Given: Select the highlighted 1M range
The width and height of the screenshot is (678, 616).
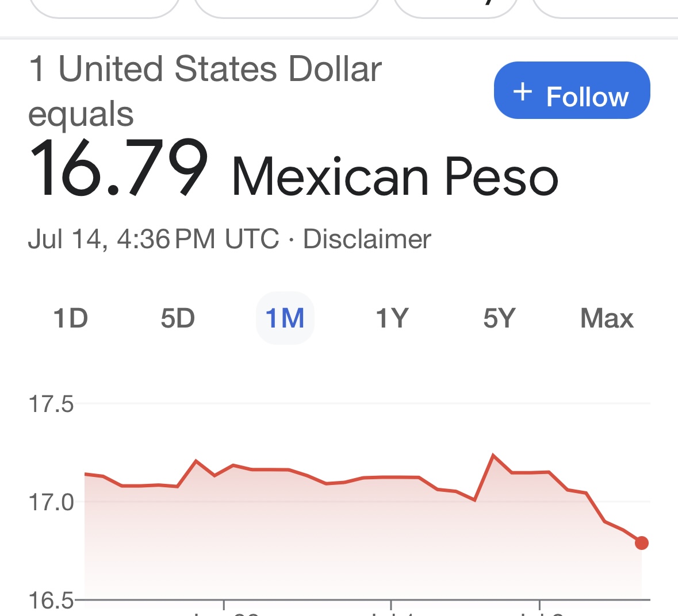Looking at the screenshot, I should click(285, 318).
